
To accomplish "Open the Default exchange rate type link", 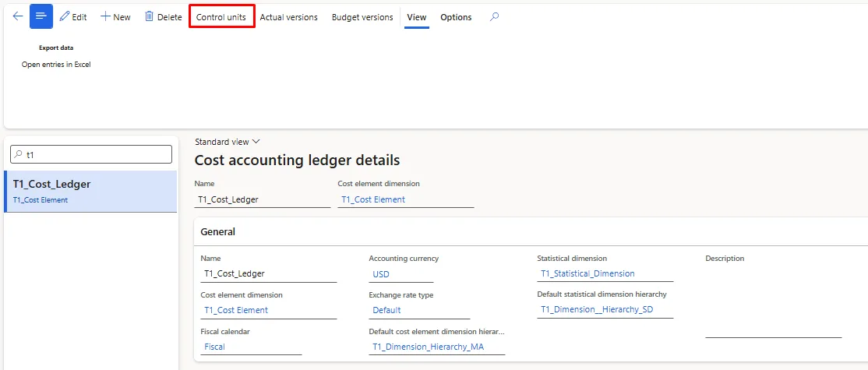I will click(x=387, y=310).
